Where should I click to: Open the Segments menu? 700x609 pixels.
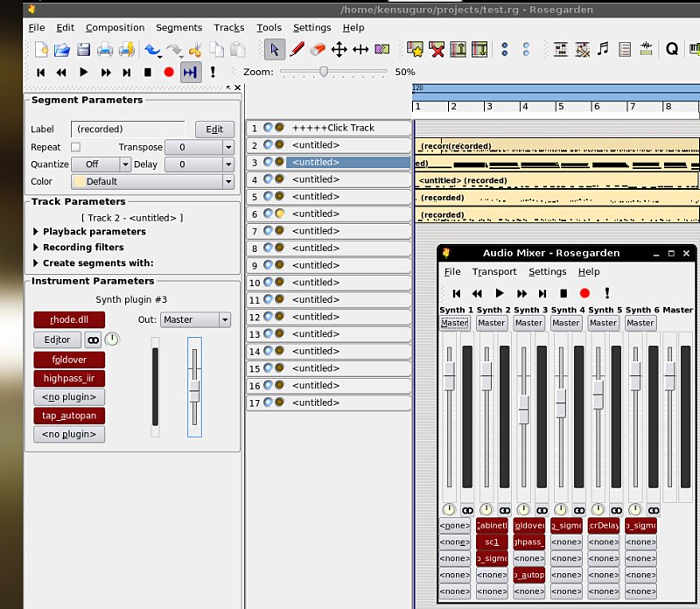pyautogui.click(x=179, y=28)
